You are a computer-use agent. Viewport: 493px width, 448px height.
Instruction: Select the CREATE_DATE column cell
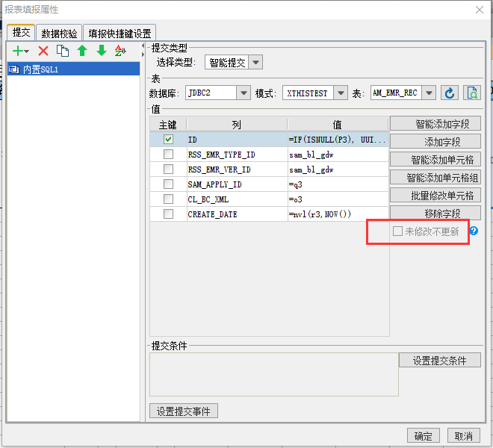[x=238, y=214]
